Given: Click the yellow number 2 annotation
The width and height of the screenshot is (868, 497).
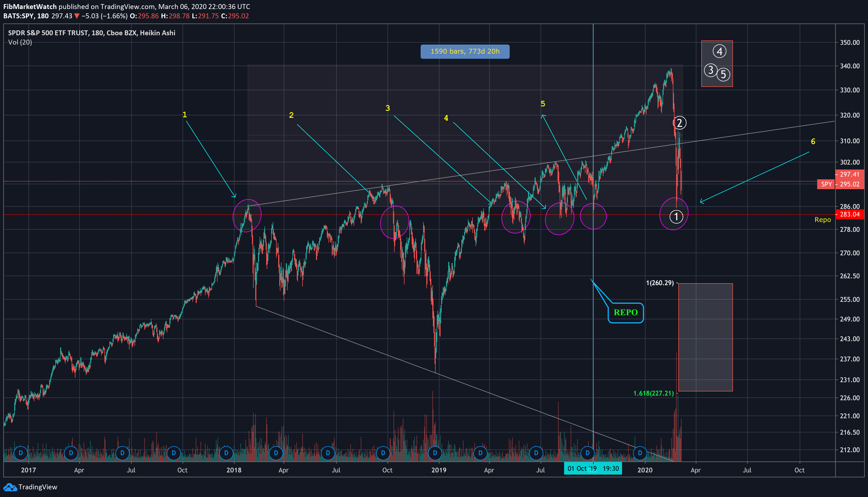Looking at the screenshot, I should 291,115.
